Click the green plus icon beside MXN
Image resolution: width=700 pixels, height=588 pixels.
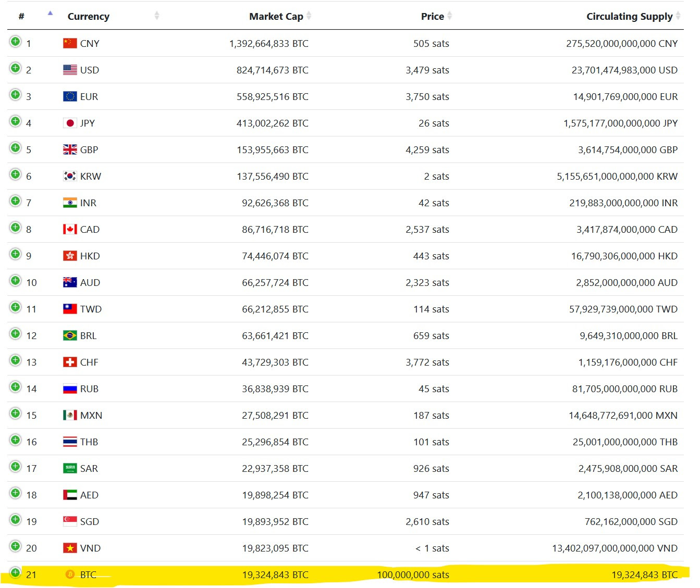pos(16,414)
